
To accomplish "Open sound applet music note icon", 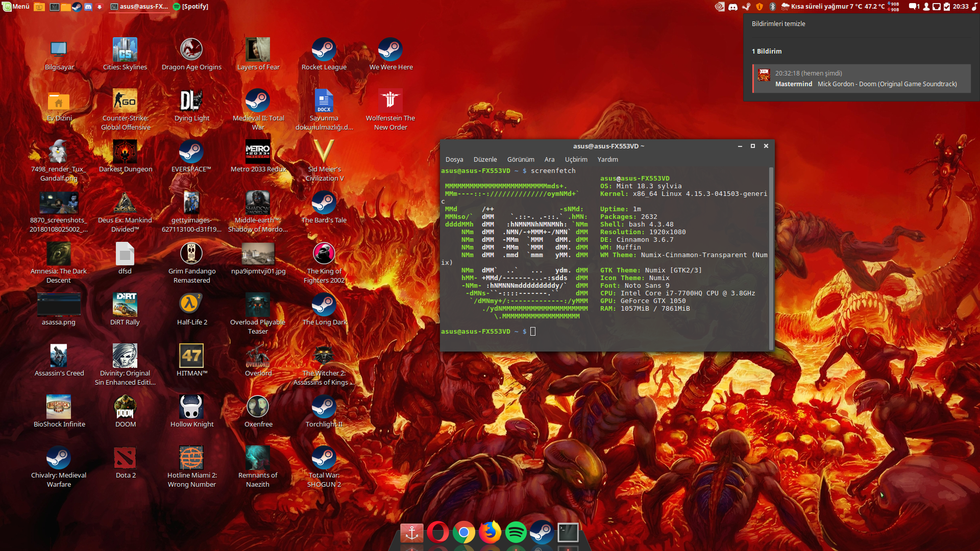I will click(x=974, y=7).
